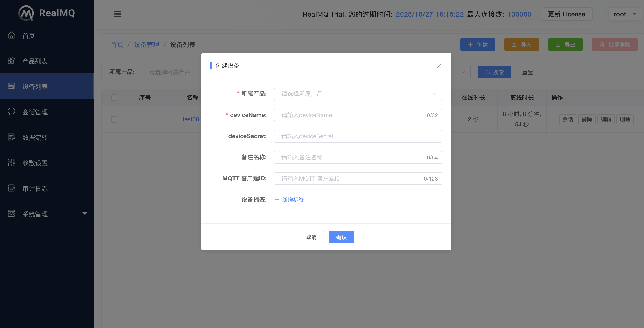Click the audit log sidebar icon

pos(11,188)
